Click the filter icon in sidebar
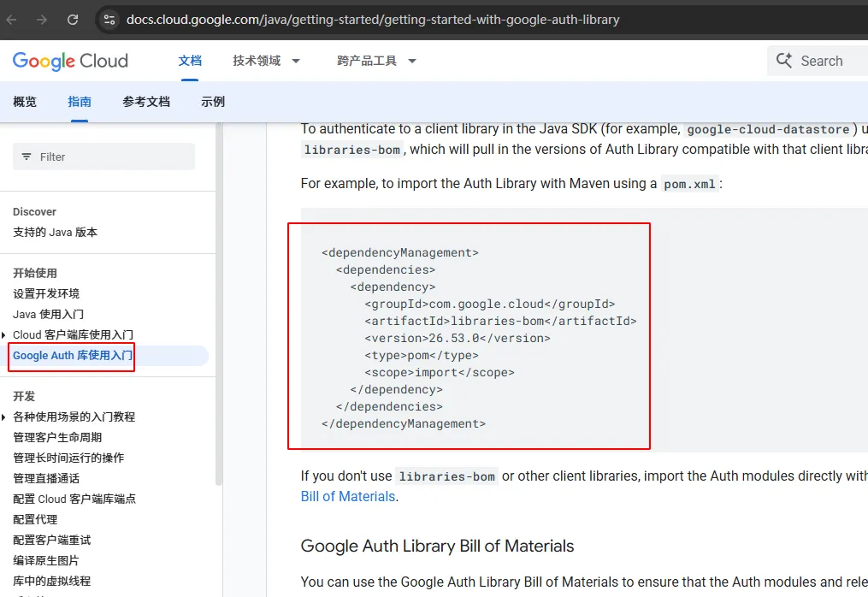868x597 pixels. pos(27,157)
